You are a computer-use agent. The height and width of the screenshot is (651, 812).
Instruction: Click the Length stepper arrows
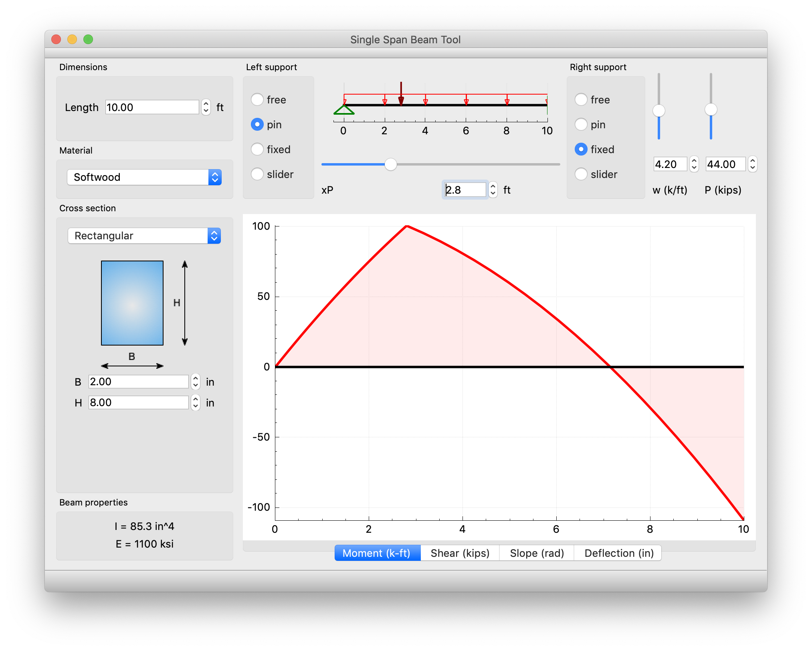pyautogui.click(x=206, y=107)
